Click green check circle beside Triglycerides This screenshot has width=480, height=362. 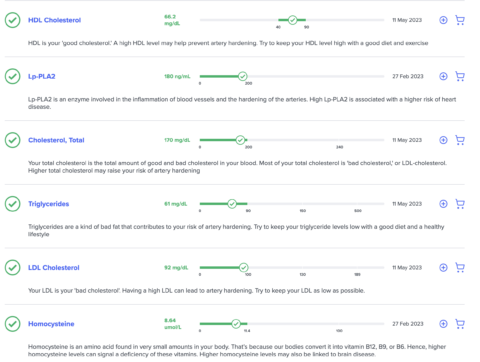pos(13,204)
